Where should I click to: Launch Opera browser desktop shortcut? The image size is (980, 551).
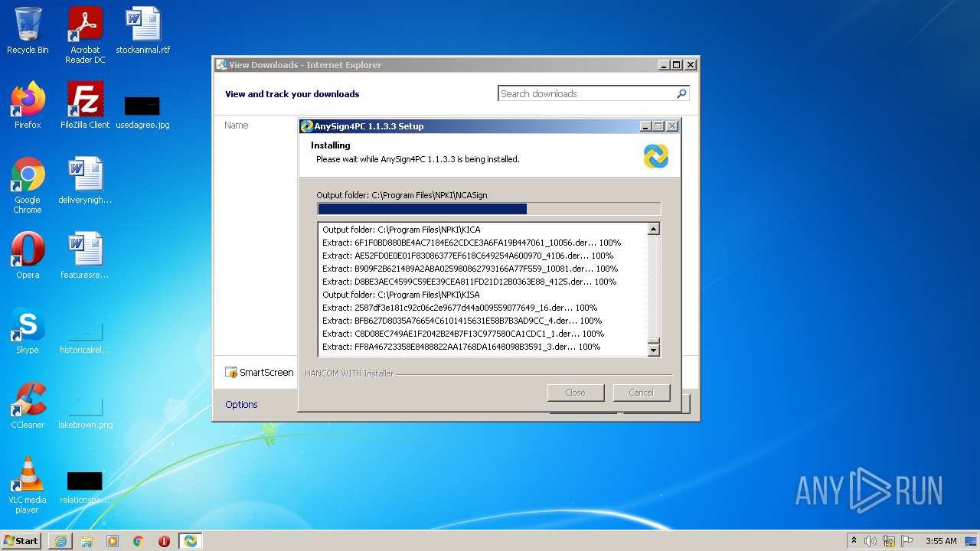[x=28, y=256]
